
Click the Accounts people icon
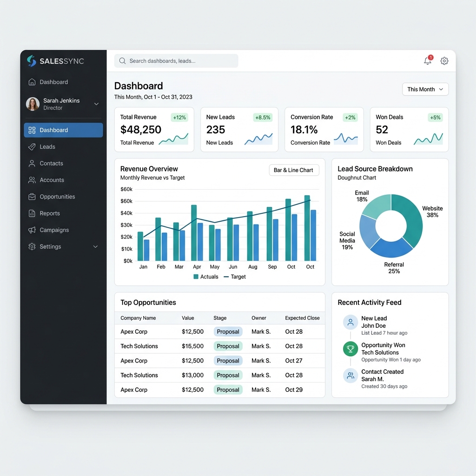pyautogui.click(x=32, y=180)
